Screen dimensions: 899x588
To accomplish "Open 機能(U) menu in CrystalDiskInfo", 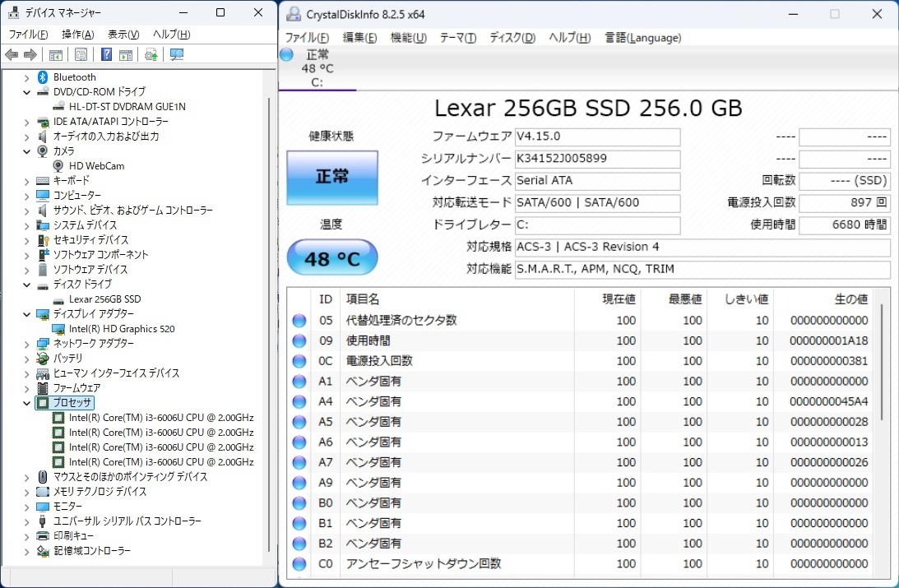I will 408,38.
